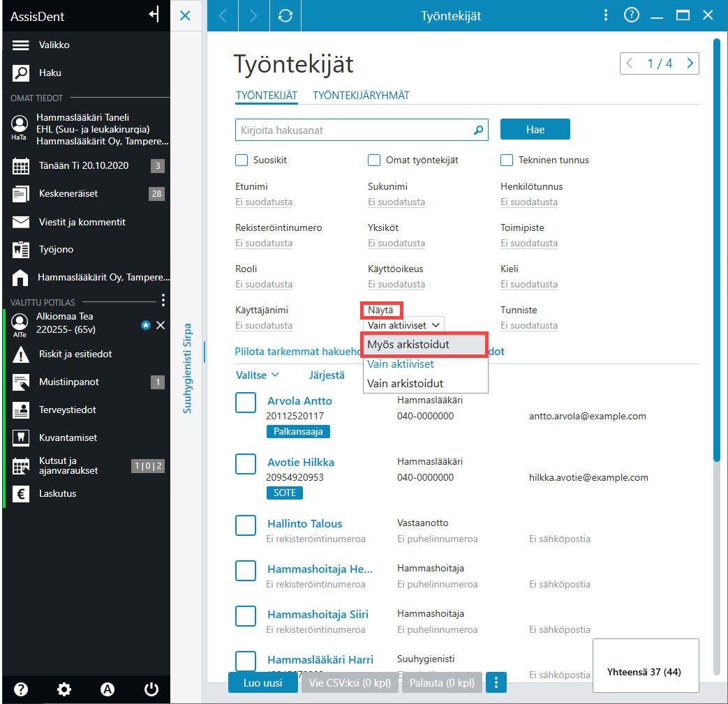Viewport: 728px width, 704px height.
Task: Open the Rooli filter Ei suodatusta
Action: 264,284
